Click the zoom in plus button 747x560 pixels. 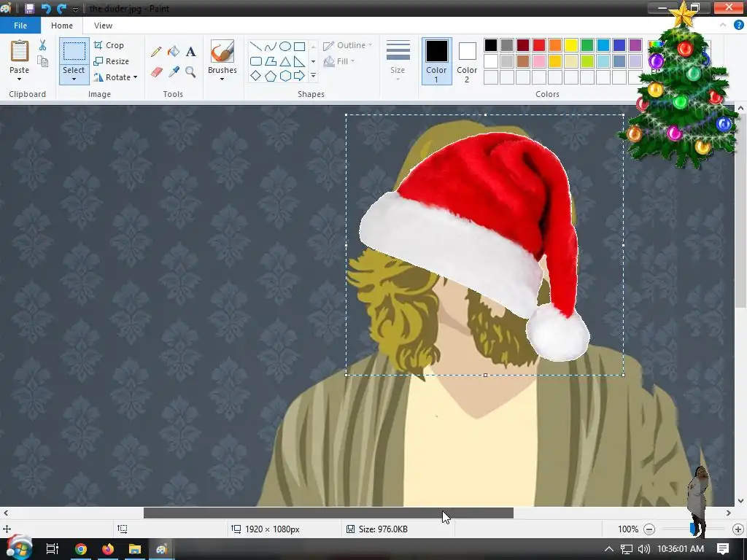point(738,529)
